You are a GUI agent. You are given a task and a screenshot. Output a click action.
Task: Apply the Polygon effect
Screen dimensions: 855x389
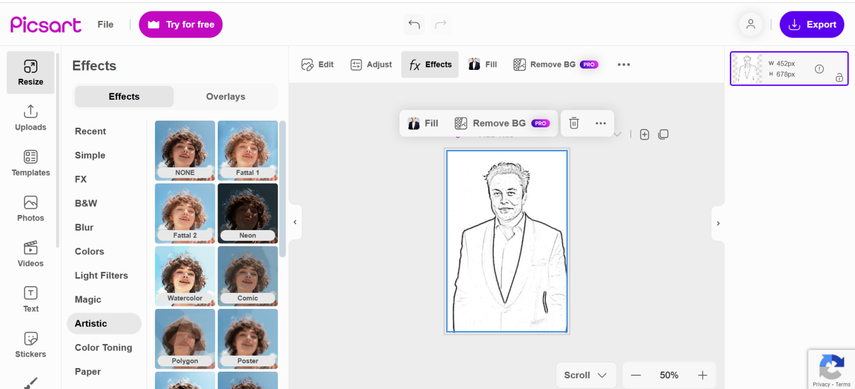point(185,339)
